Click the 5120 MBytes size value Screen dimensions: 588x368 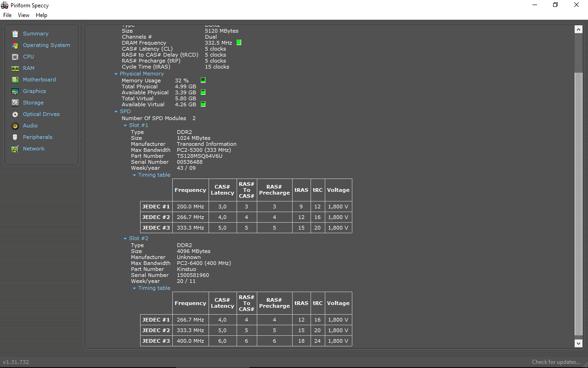pyautogui.click(x=222, y=31)
